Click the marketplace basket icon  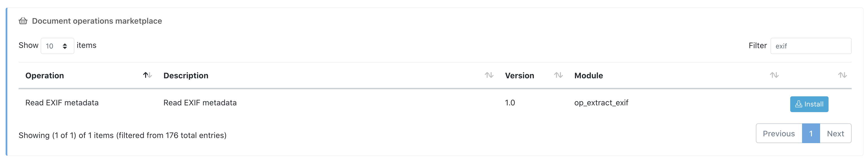23,21
